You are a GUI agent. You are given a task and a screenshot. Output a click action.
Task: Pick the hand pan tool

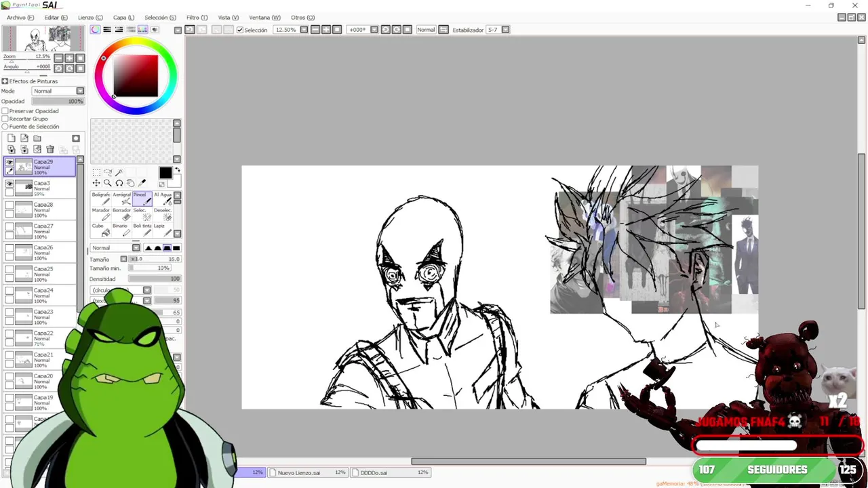click(130, 183)
